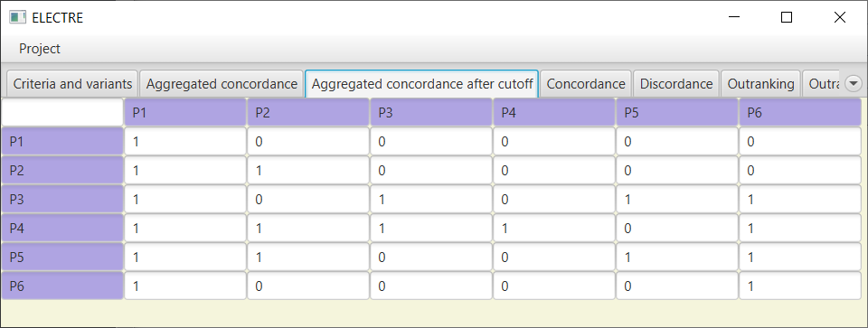Switch to Aggregated concordance tab
This screenshot has height=328, width=868.
pos(222,84)
